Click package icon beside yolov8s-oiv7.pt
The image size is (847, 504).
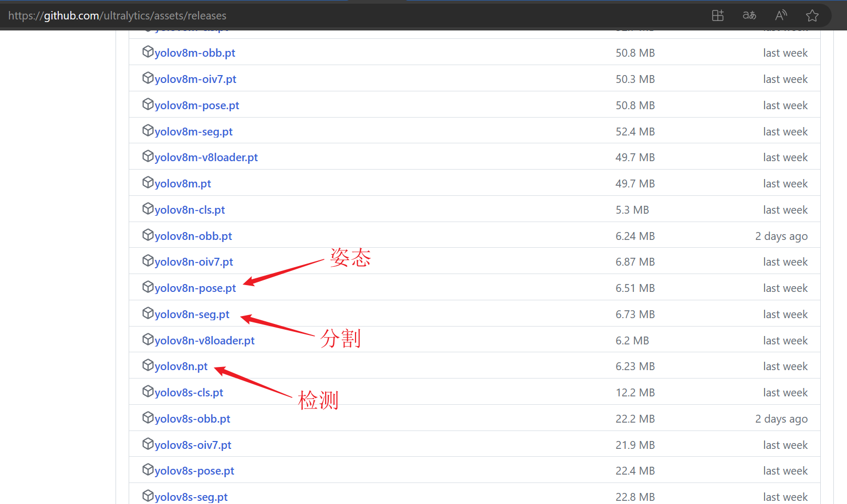pos(148,444)
